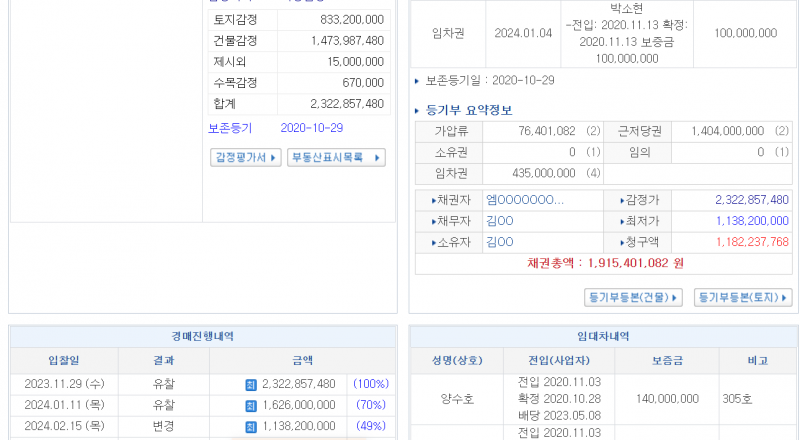Click the 임의 label cell
The image size is (800, 440).
click(x=637, y=152)
